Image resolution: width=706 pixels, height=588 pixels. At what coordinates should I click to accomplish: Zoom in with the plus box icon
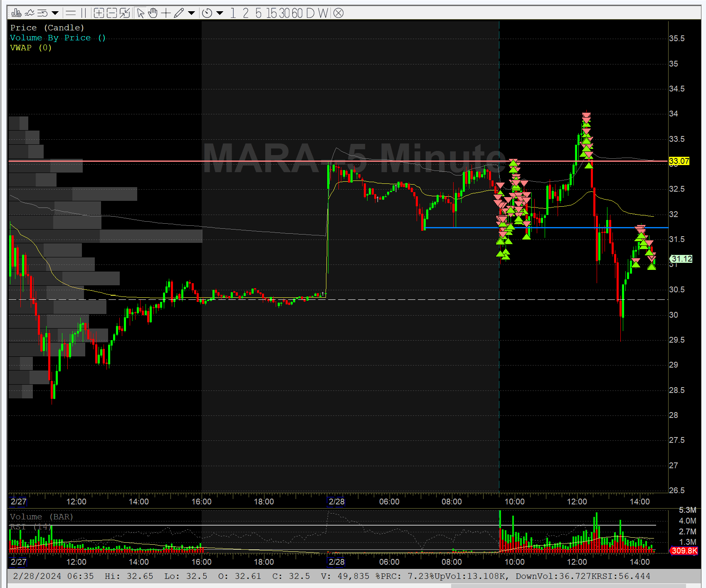(x=99, y=13)
